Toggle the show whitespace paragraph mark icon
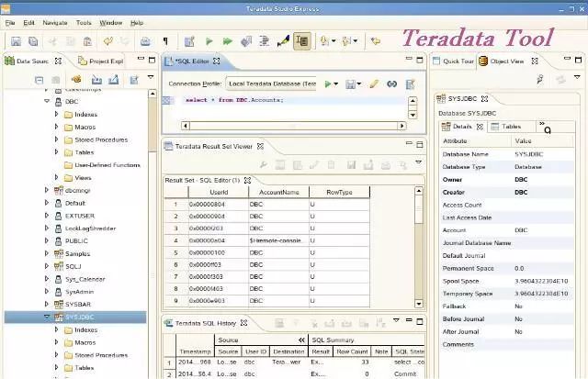Screen dimensions: 588x379 165,41
